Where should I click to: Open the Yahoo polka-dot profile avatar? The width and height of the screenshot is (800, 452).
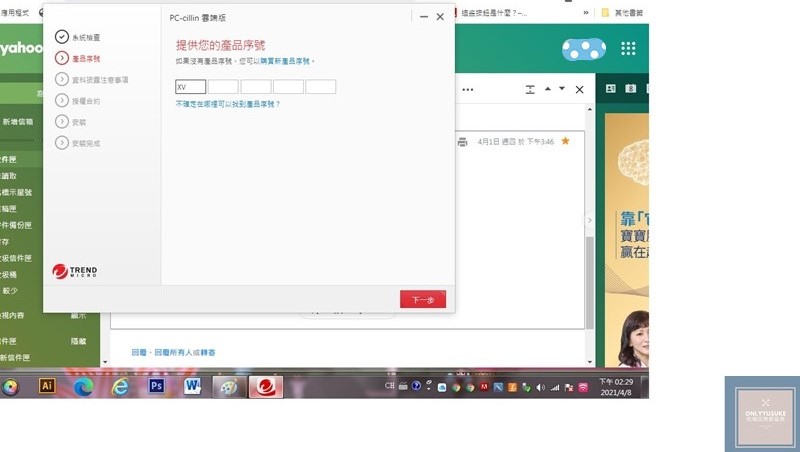(584, 49)
